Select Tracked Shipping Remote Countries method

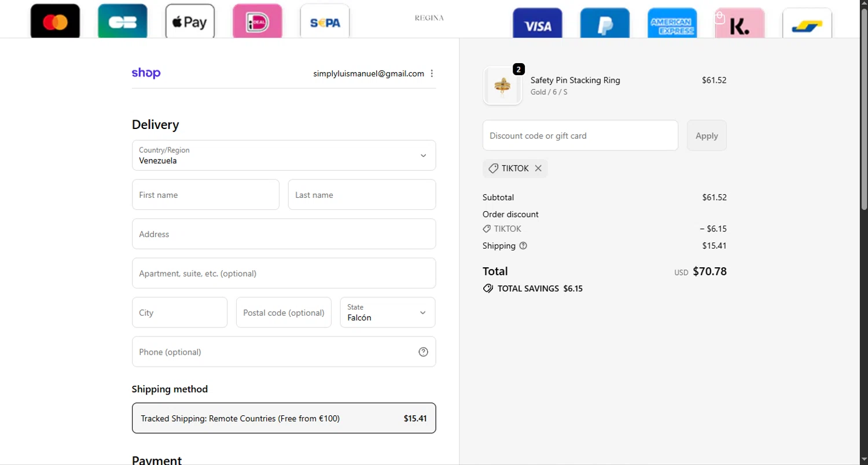click(284, 418)
